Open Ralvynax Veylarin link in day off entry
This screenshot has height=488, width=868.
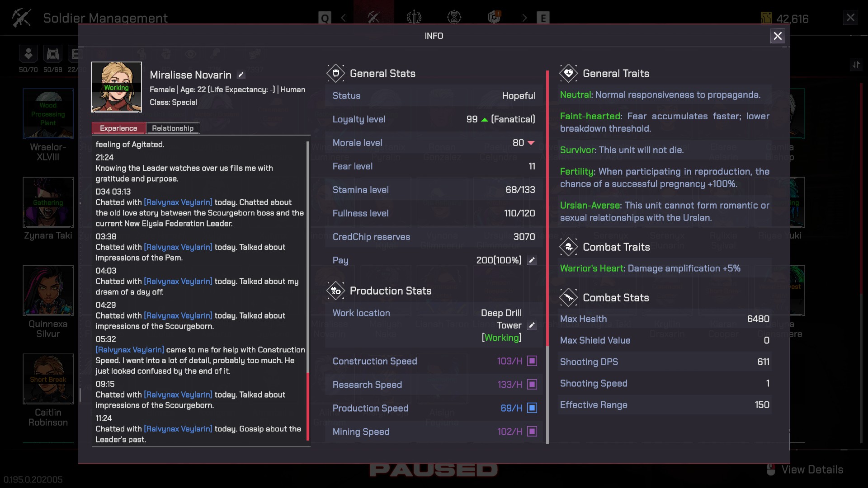178,282
